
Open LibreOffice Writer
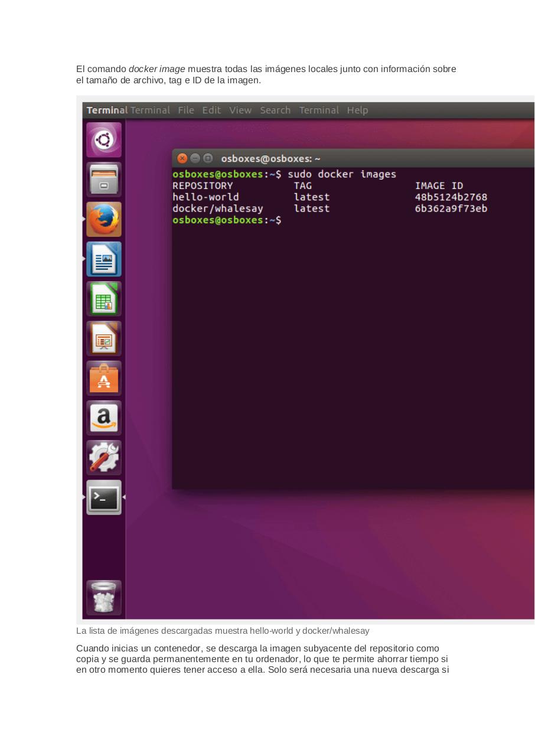[103, 259]
